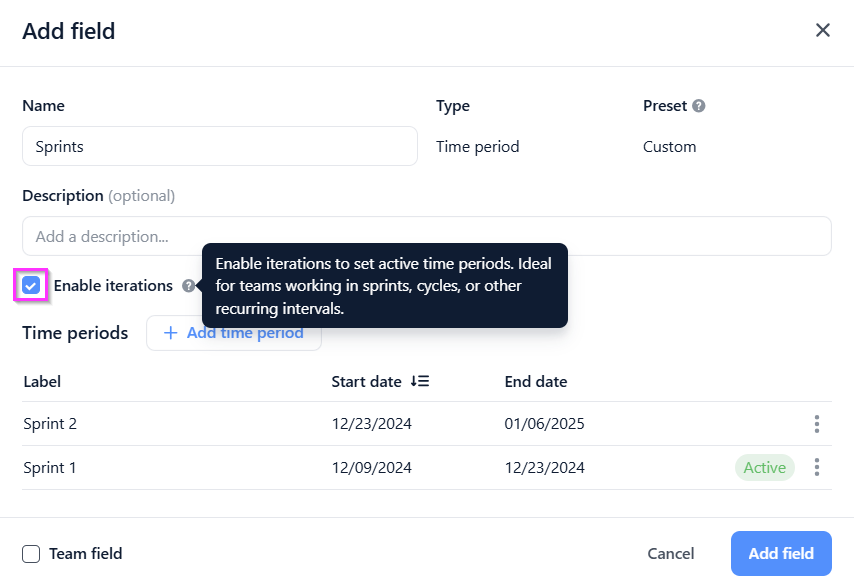
Task: Click the plus icon in Add time period
Action: point(170,333)
